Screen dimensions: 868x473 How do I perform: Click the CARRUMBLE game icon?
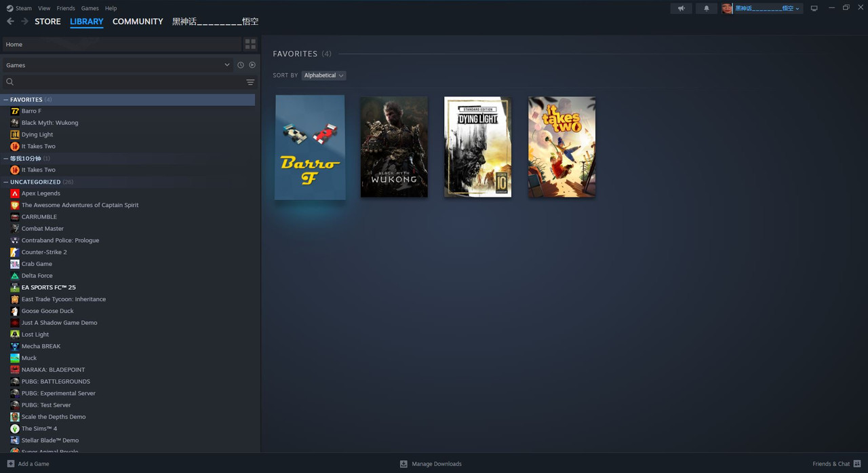(15, 216)
